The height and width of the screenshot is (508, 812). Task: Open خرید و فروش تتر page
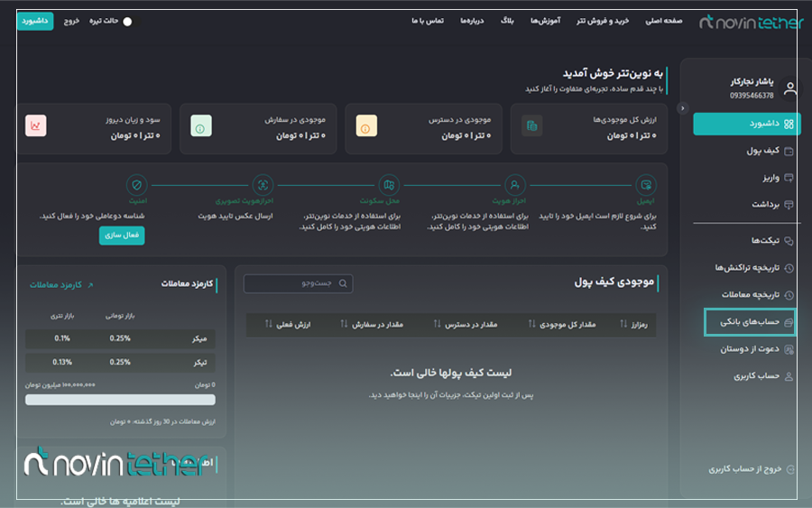coord(603,21)
